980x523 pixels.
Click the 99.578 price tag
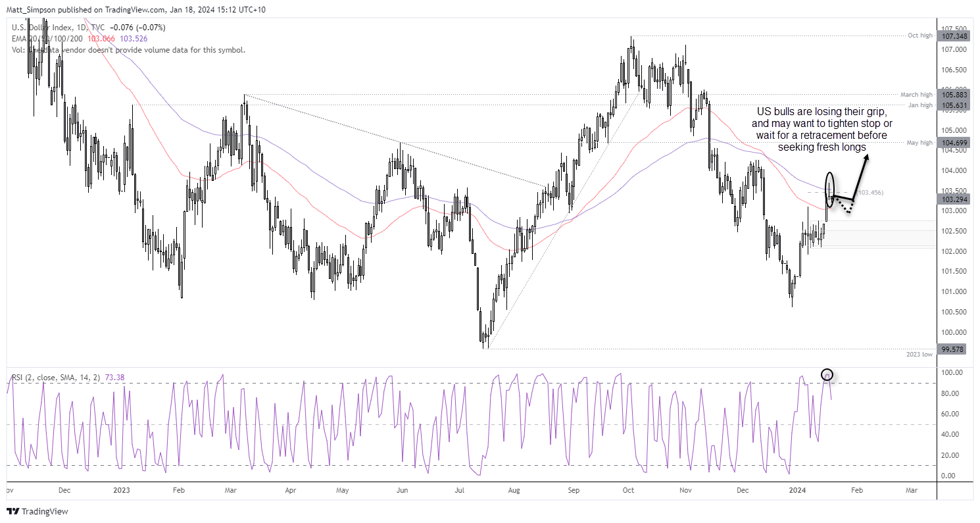point(950,349)
